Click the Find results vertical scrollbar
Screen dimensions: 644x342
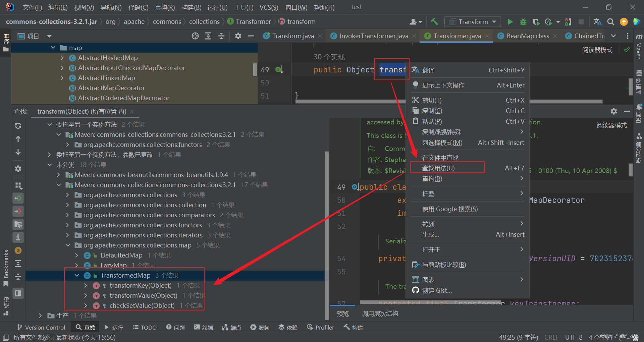[327, 235]
